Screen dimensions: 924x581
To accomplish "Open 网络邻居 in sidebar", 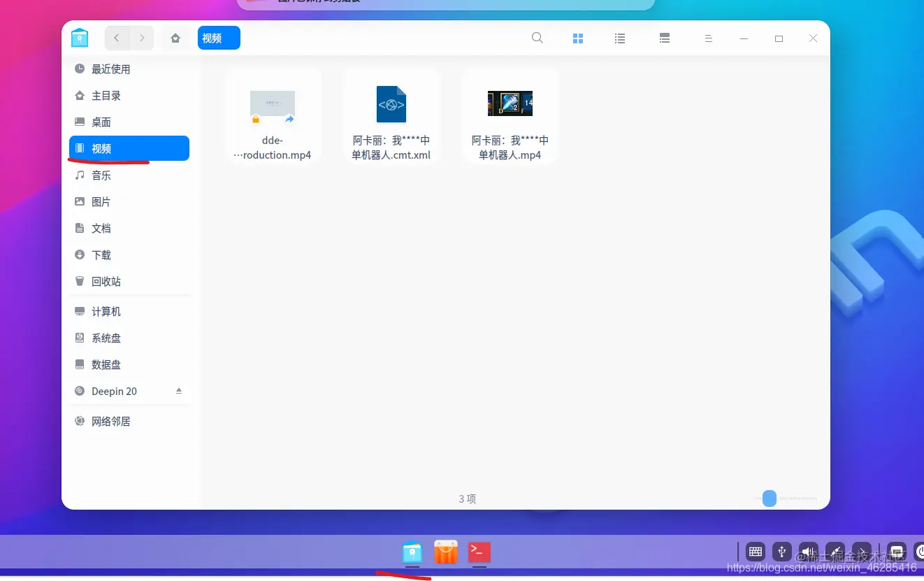I will point(129,422).
